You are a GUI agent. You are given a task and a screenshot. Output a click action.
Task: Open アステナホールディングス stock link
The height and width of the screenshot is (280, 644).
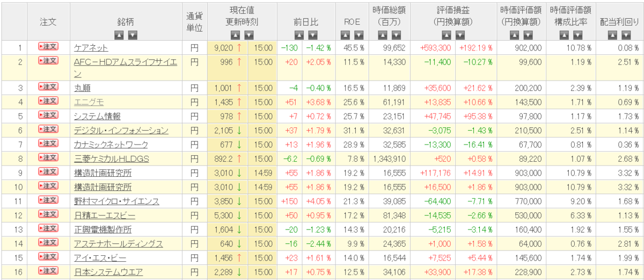click(119, 244)
